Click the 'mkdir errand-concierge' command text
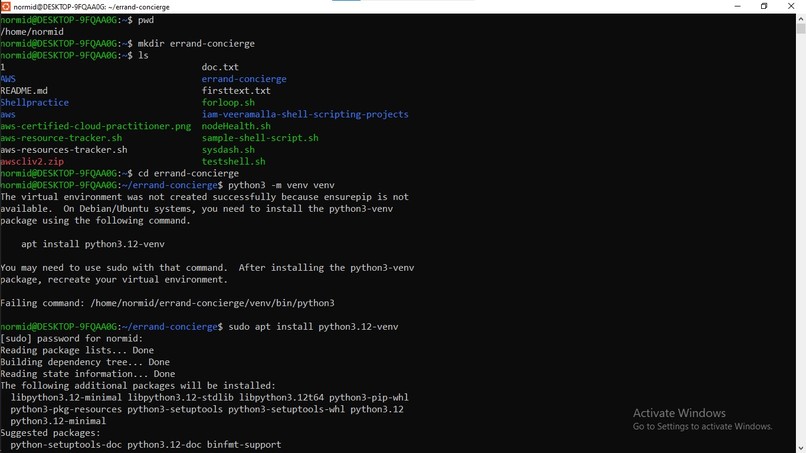 (x=196, y=44)
